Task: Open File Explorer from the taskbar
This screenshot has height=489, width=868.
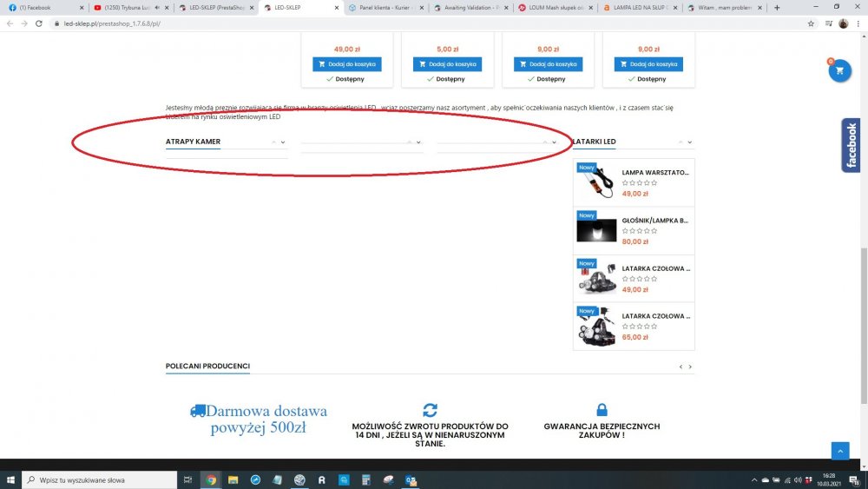Action: (x=233, y=479)
